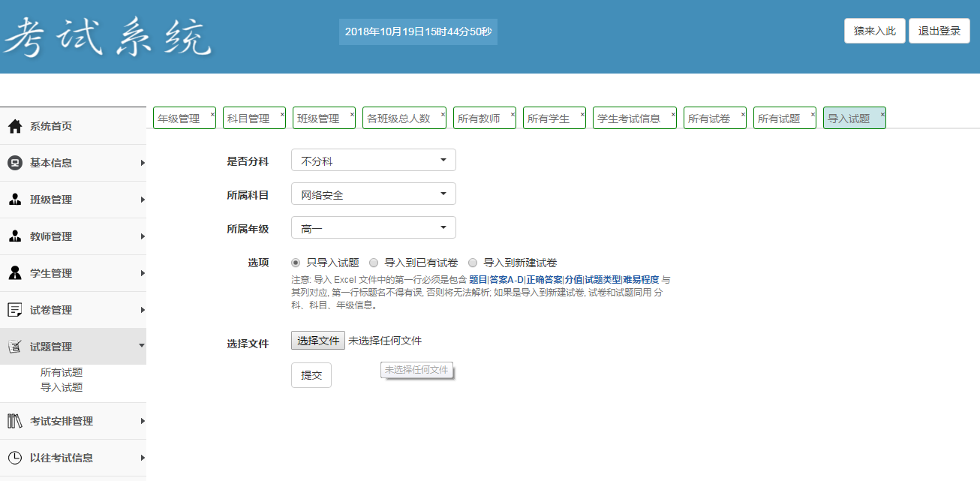
Task: Click 选择文件 to choose a file
Action: (x=318, y=341)
